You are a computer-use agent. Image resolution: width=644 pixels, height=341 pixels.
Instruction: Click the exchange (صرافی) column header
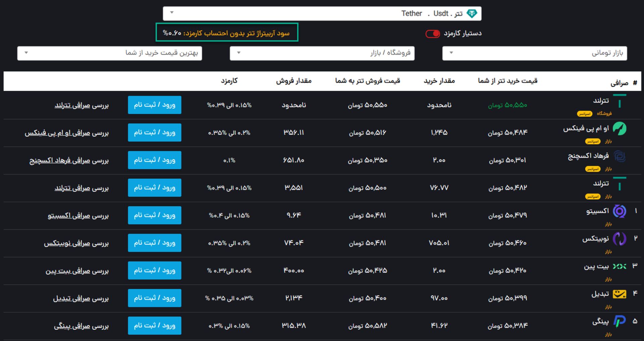pos(619,83)
